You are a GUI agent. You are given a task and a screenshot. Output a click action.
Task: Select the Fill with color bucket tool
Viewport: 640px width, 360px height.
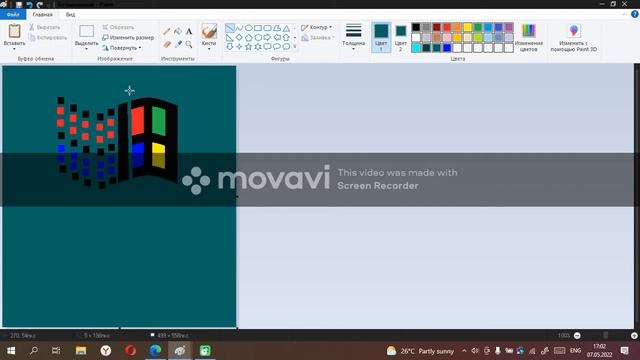coord(178,31)
